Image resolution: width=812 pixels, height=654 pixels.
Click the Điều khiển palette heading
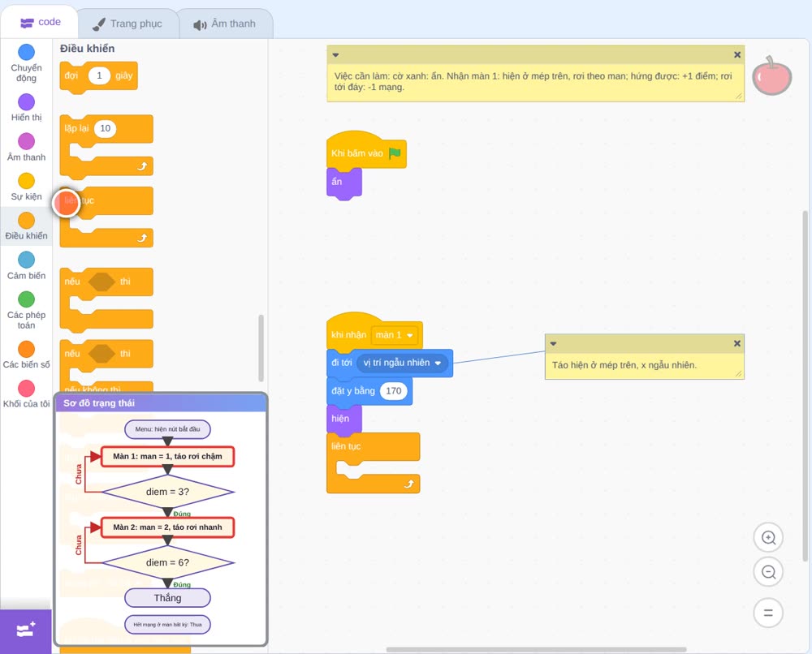tap(87, 49)
